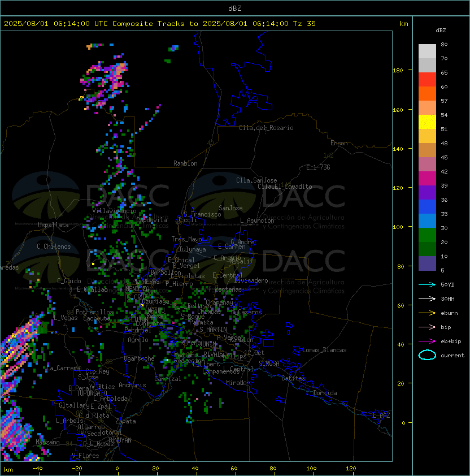Click the 'km' unit label at bottom left
The height and width of the screenshot is (476, 470).
[x=8, y=470]
